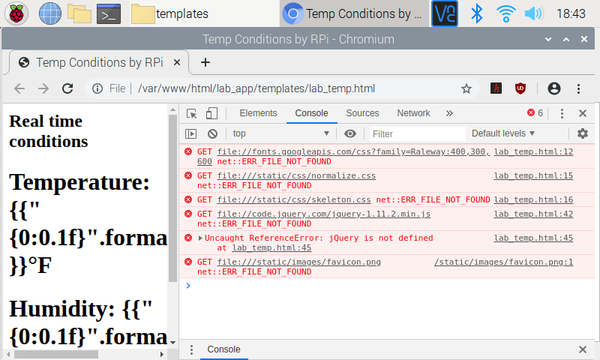Open source link lab_temp.html:12
Image resolution: width=600 pixels, height=360 pixels.
[533, 152]
